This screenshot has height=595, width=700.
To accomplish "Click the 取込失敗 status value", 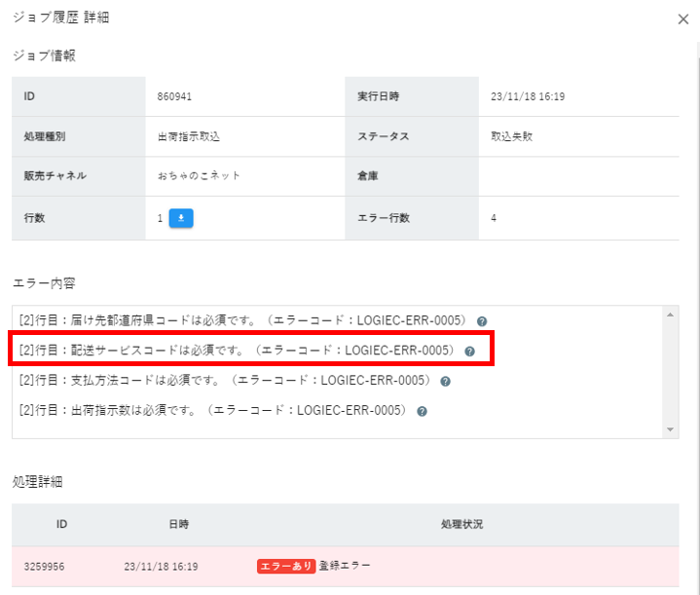I will click(511, 136).
